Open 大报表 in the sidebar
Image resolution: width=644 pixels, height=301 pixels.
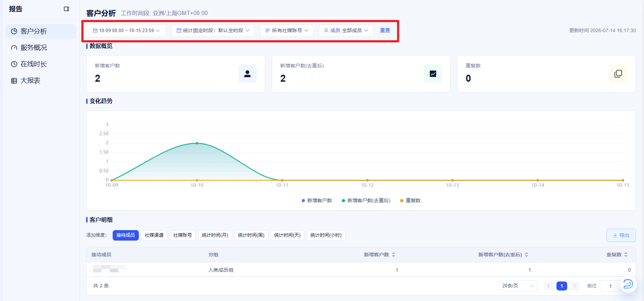41,81
